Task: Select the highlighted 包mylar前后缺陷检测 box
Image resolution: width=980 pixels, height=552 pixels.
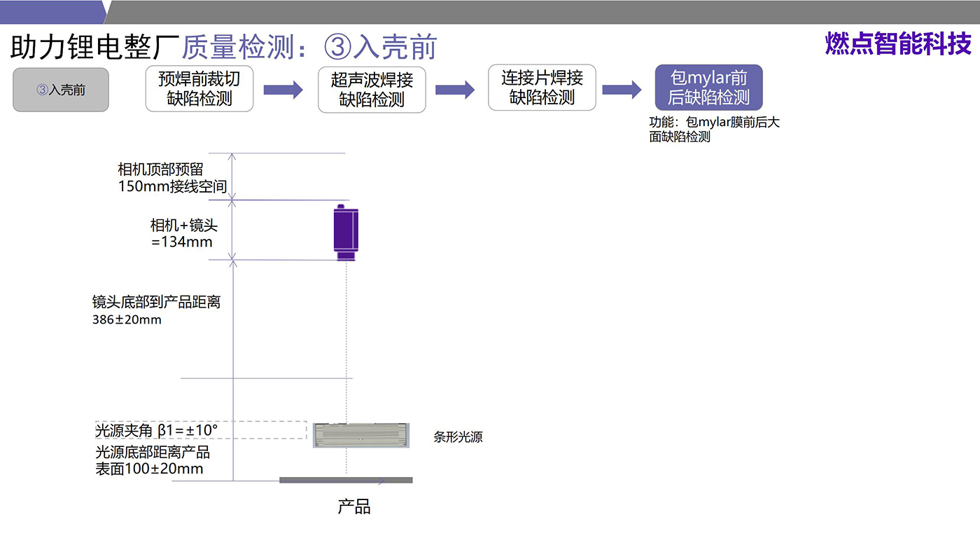Action: pos(708,88)
